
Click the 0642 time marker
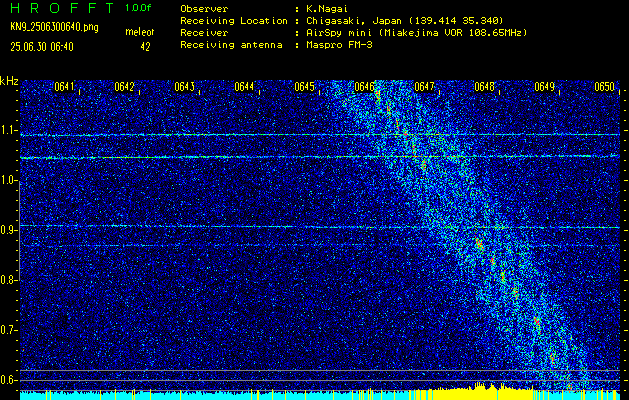tap(124, 87)
